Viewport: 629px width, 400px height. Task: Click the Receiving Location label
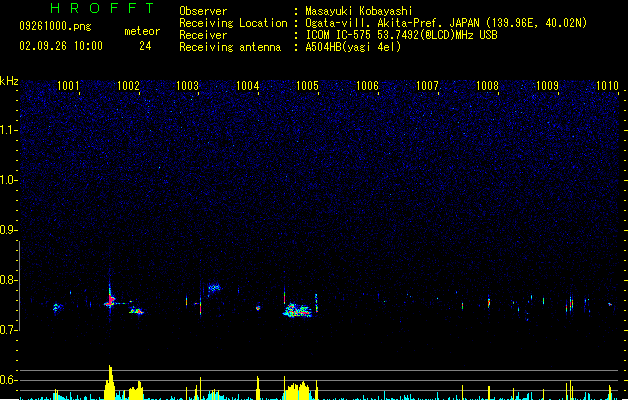point(233,23)
